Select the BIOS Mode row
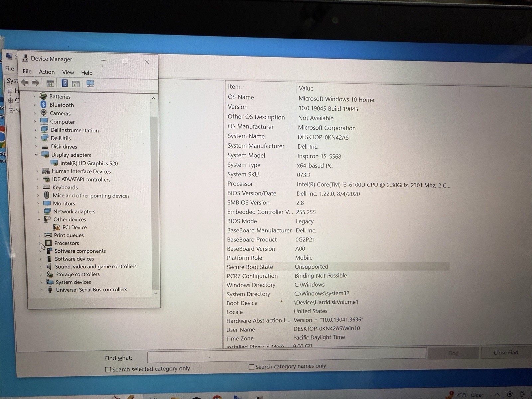532x399 pixels. click(337, 221)
